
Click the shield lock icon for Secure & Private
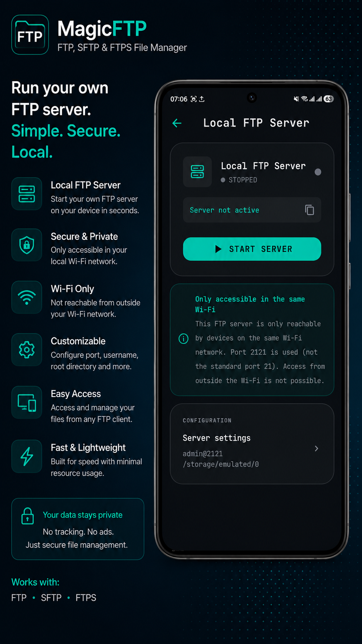click(x=27, y=245)
